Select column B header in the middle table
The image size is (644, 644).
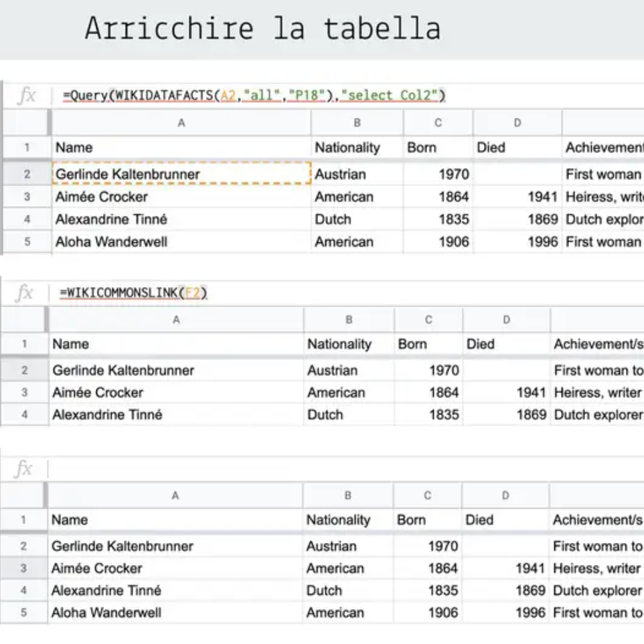pos(349,320)
